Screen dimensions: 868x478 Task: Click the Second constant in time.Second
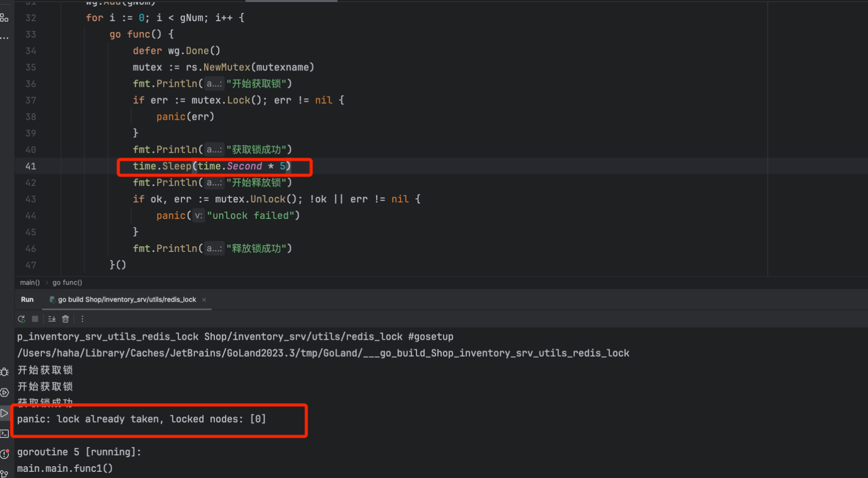[x=244, y=166]
